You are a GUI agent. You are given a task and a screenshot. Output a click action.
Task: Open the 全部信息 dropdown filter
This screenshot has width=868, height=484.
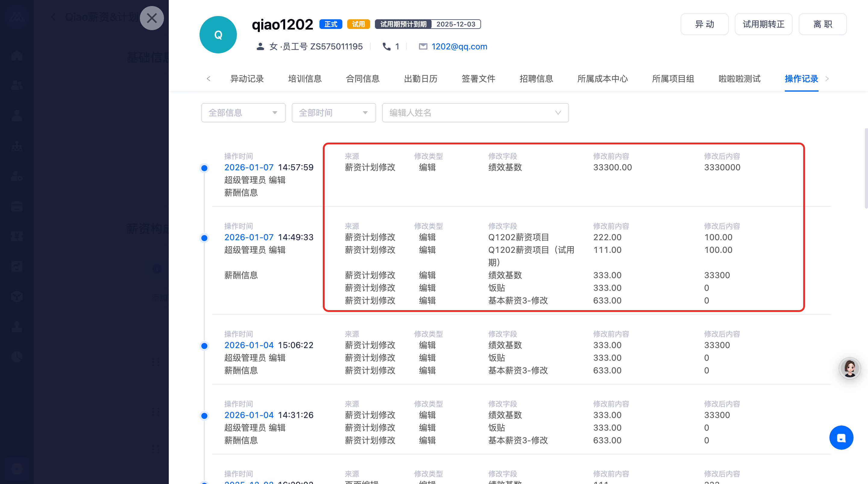243,113
